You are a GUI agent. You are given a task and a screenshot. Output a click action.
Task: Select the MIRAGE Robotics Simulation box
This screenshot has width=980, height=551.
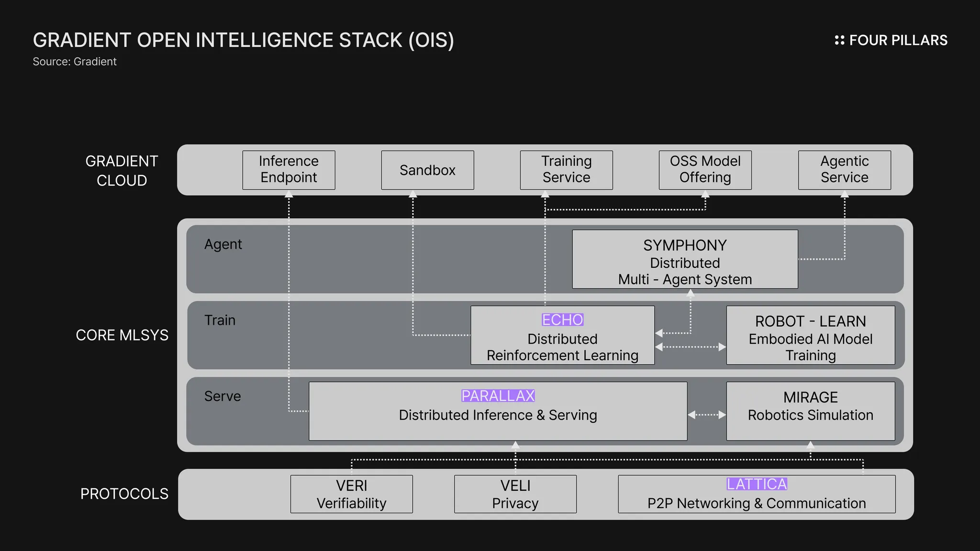point(810,411)
